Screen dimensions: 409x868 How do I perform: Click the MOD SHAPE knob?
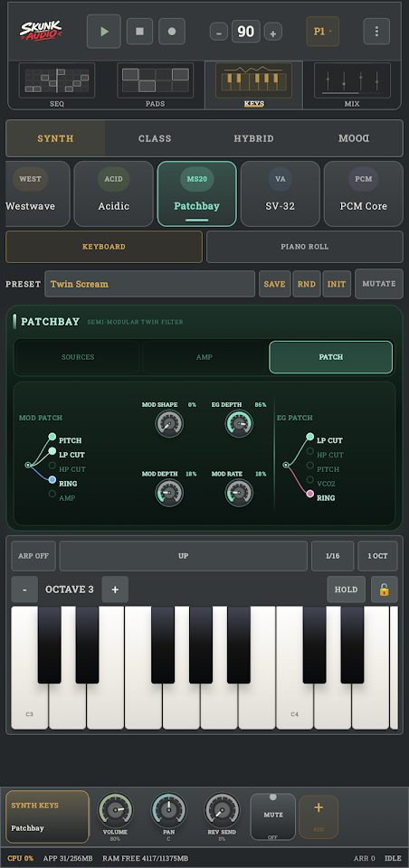pos(169,424)
